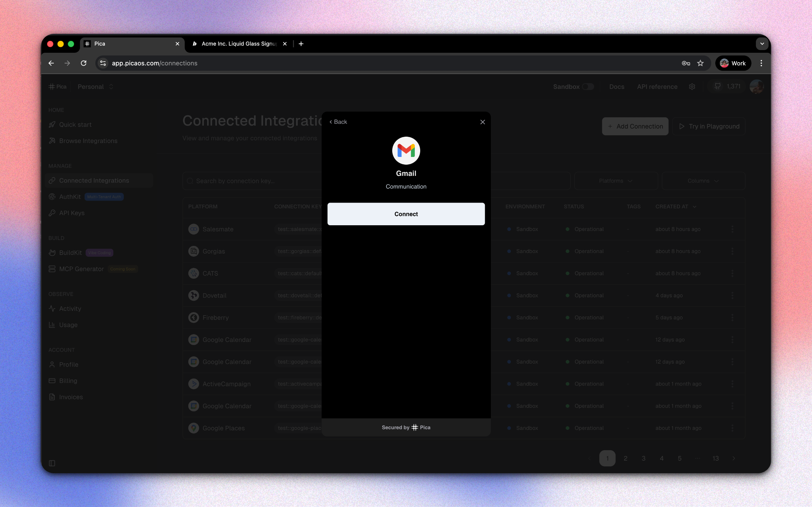
Task: Click Try in Playground
Action: pos(708,126)
